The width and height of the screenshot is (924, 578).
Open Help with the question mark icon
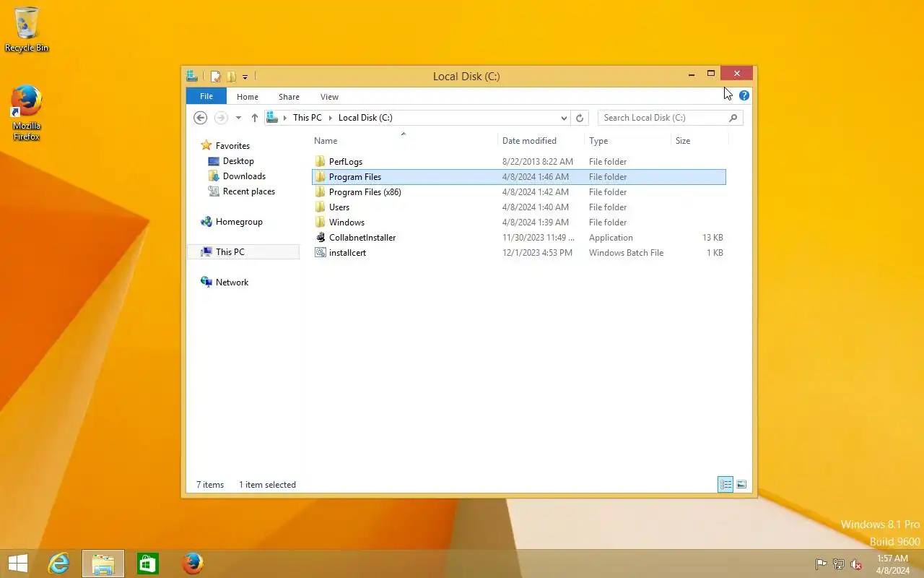744,95
